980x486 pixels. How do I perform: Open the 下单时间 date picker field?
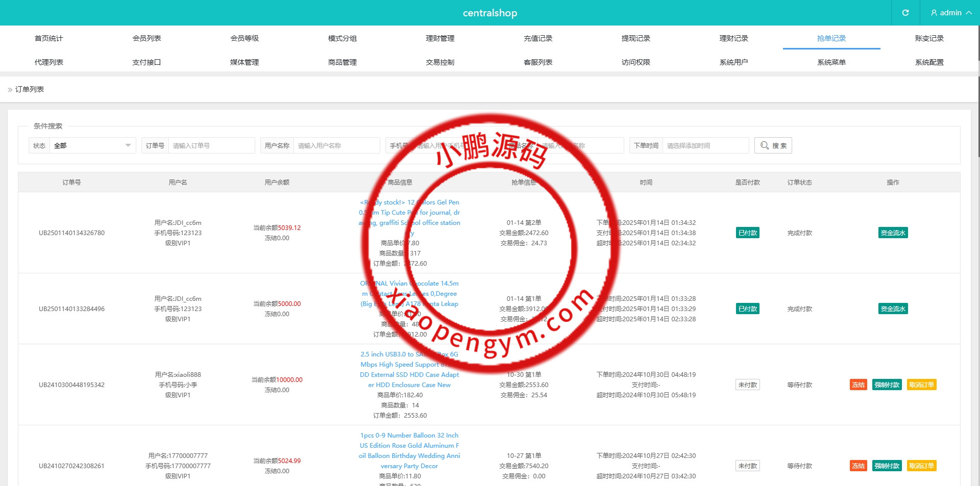(x=705, y=145)
